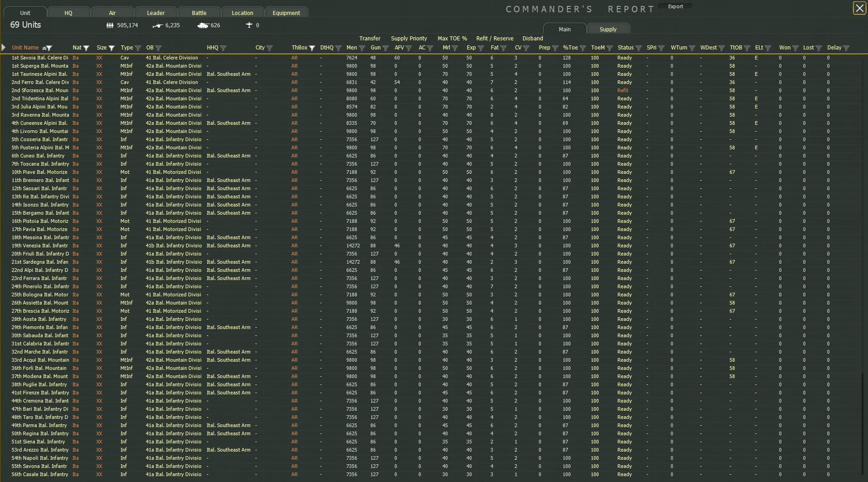Click the tank icon beside 626
868x482 pixels.
point(203,25)
